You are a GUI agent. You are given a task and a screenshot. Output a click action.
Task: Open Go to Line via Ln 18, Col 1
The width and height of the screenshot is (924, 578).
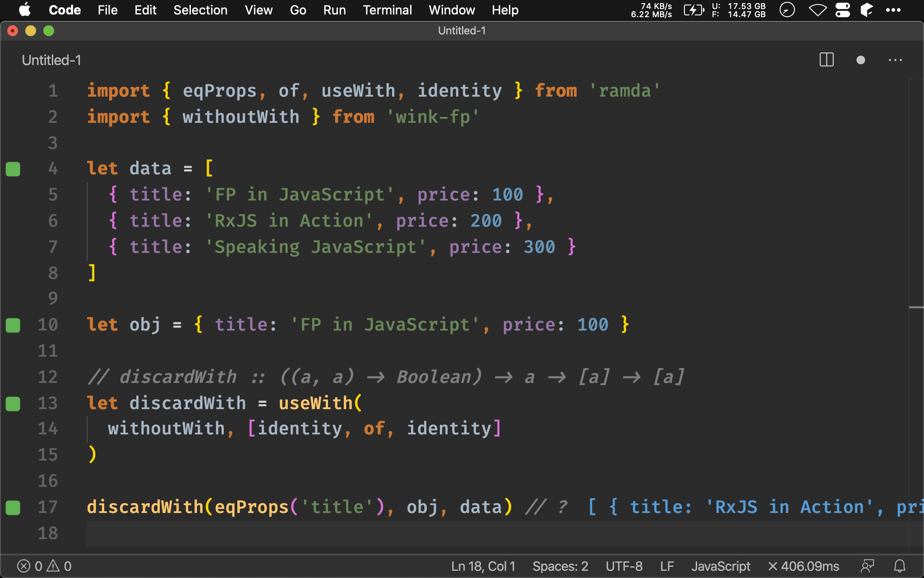(483, 566)
